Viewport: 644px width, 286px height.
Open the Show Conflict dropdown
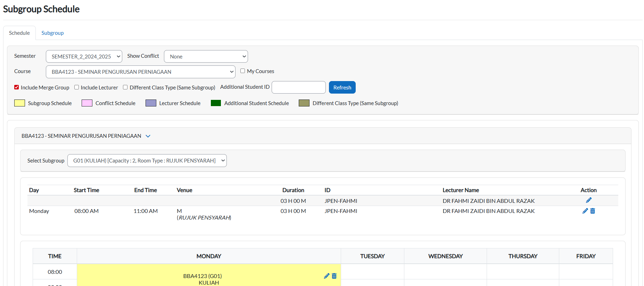(206, 56)
